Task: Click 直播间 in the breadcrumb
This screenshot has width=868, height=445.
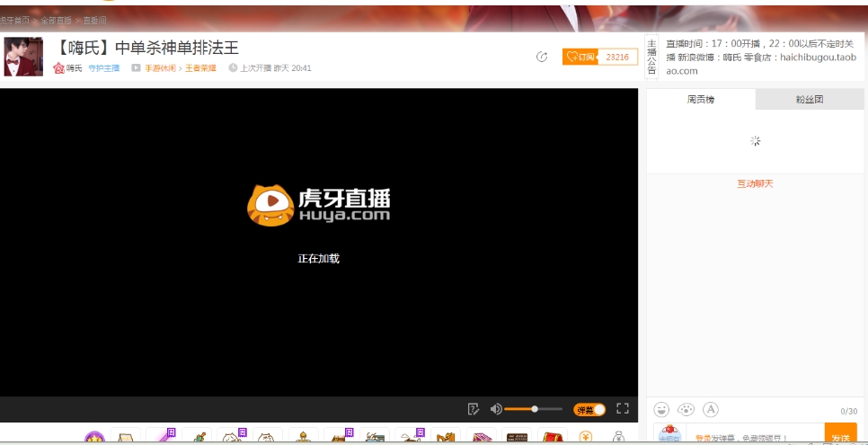Action: coord(94,21)
